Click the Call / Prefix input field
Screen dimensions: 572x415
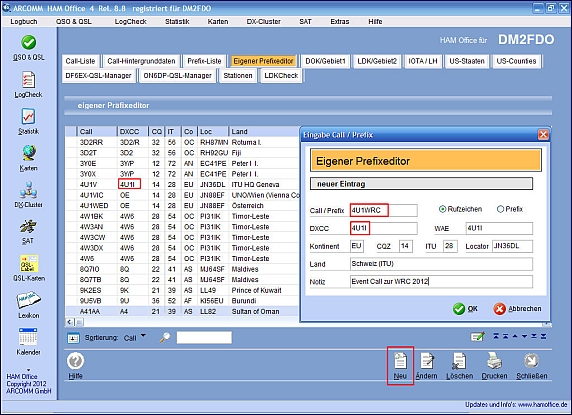click(x=383, y=210)
